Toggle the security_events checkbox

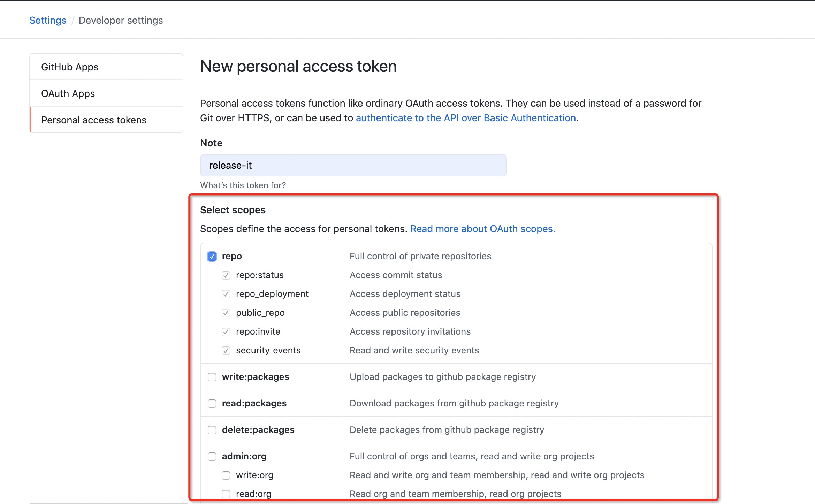point(226,351)
